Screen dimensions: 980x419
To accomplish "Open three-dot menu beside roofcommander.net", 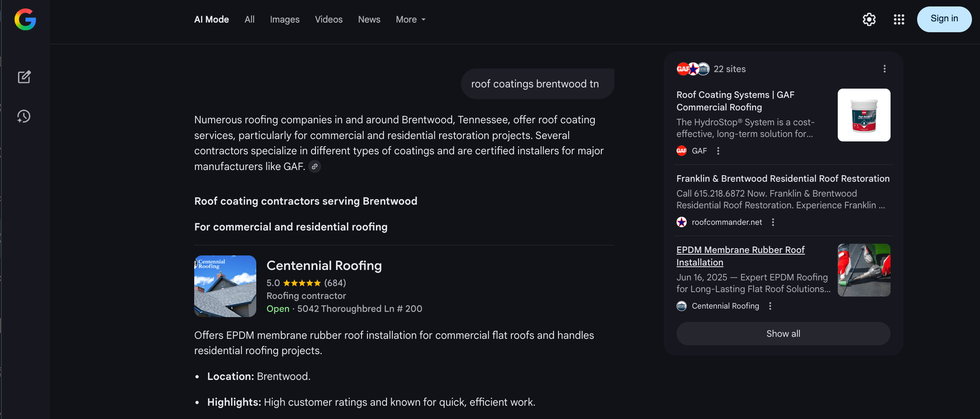I will pos(773,222).
